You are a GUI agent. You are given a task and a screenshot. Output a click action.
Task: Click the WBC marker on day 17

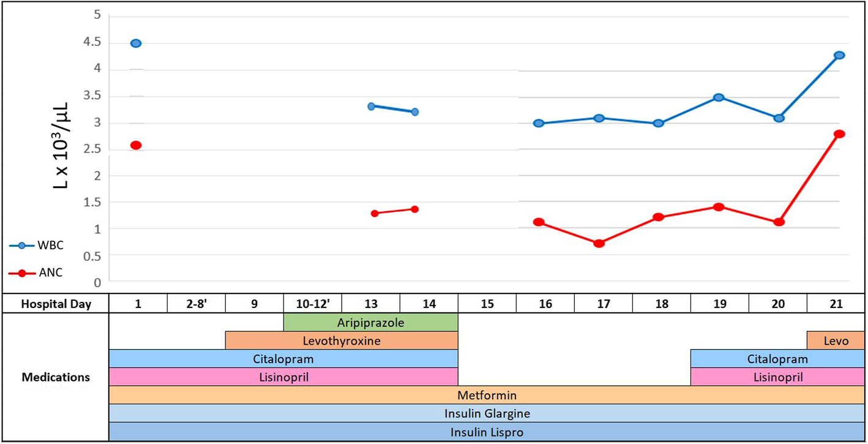click(x=599, y=118)
